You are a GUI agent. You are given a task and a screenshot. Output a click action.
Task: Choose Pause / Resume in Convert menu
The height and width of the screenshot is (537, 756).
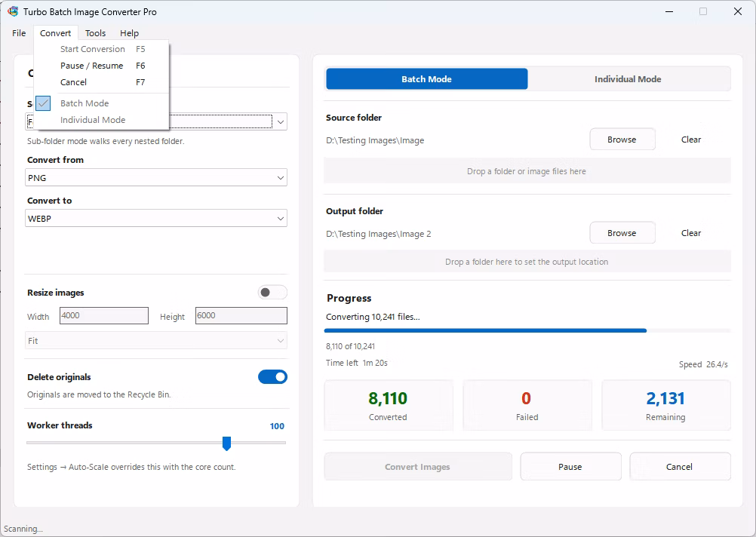pos(102,66)
